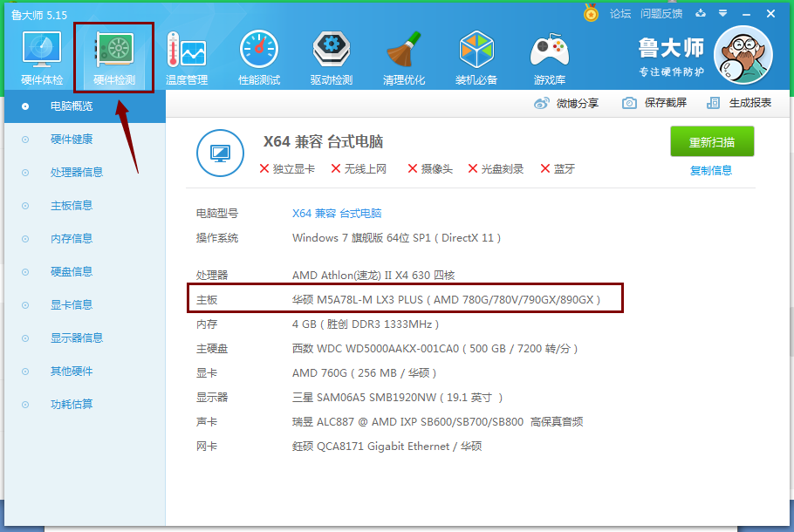The height and width of the screenshot is (532, 794).
Task: Click the bullet icon beside 主板信息
Action: point(25,206)
